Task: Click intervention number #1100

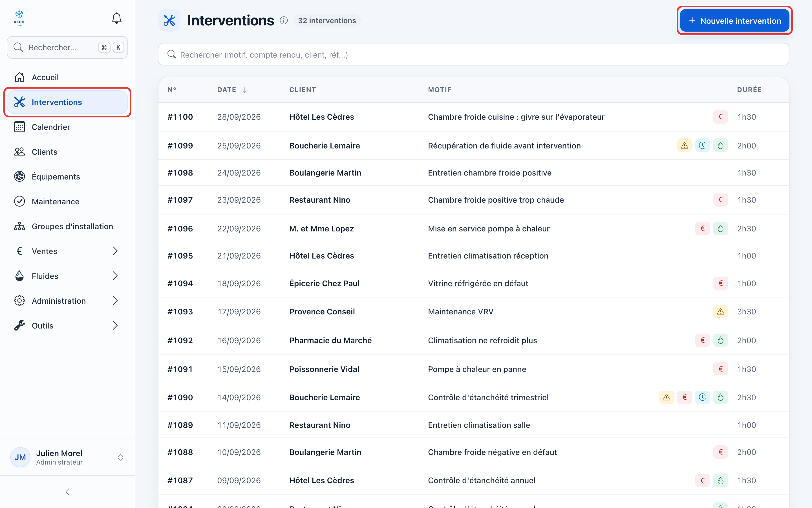Action: click(180, 117)
